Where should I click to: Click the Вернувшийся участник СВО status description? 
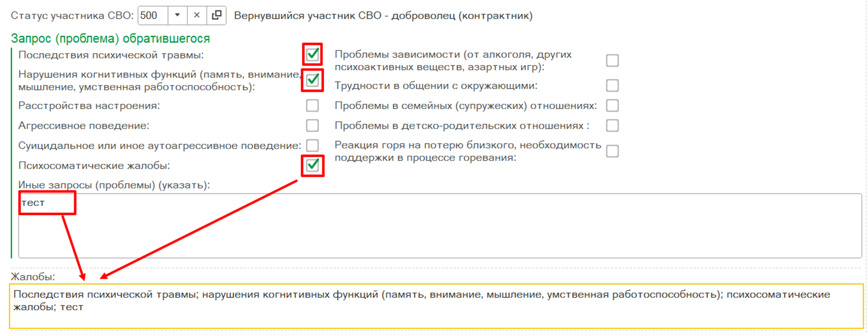click(x=383, y=16)
